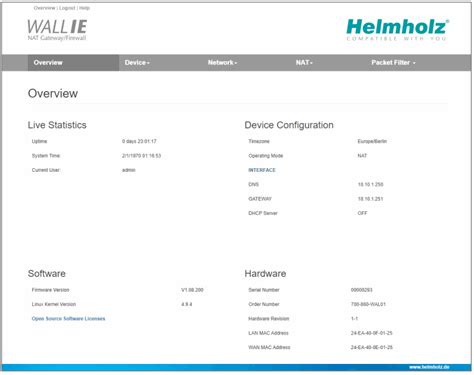
Task: Click the Device Configuration heading
Action: point(289,125)
